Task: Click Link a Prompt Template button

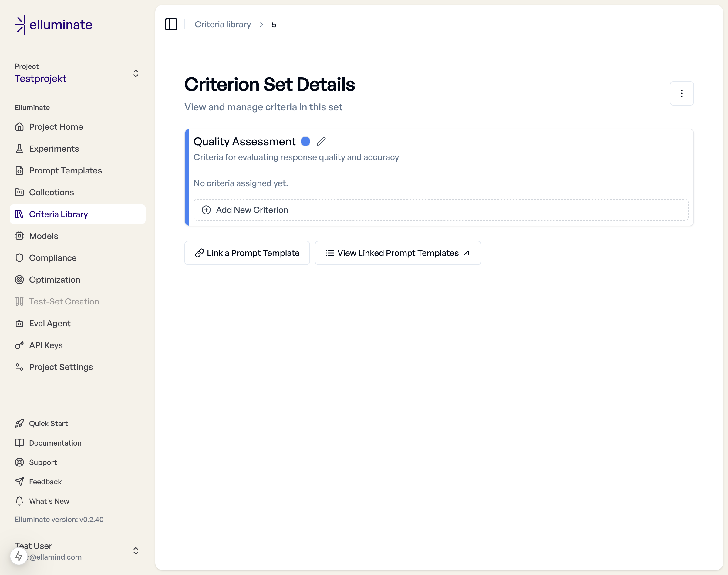Action: pos(247,253)
